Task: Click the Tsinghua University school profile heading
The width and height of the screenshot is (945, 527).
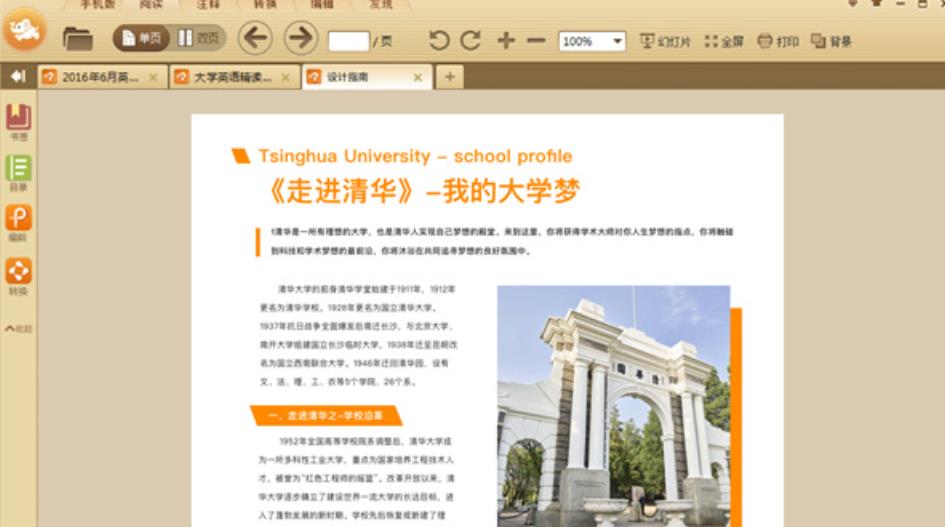Action: coord(415,156)
